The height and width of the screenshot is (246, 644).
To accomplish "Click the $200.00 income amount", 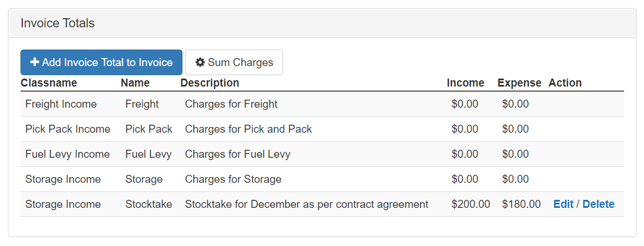I will (471, 204).
